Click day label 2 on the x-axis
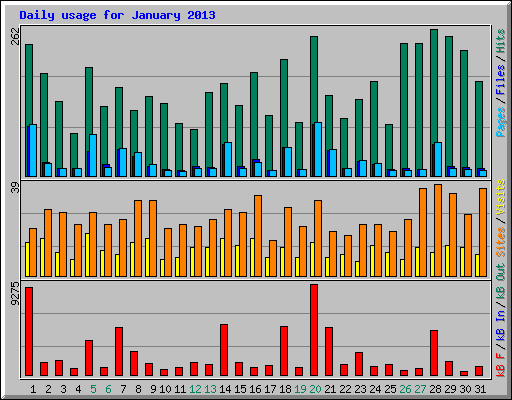This screenshot has height=400, width=512. click(48, 389)
